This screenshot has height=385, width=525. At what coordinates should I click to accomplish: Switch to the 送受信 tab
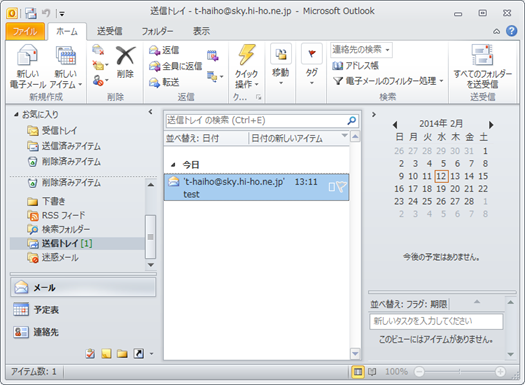pyautogui.click(x=110, y=31)
